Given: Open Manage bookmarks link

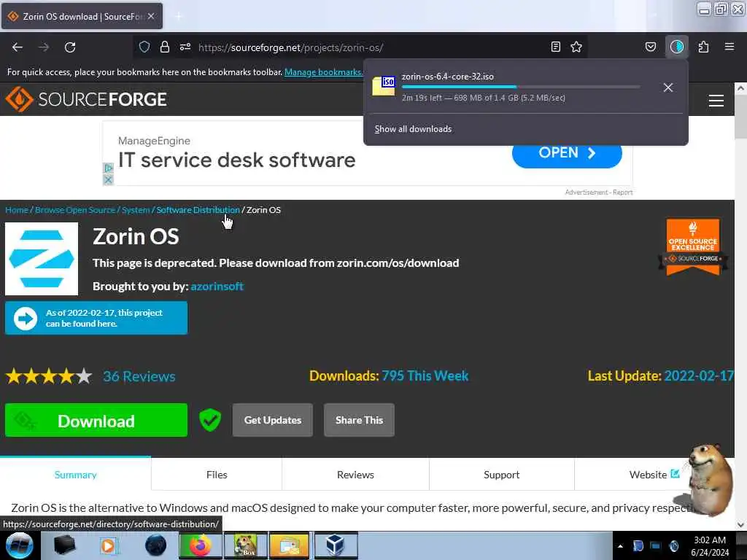Looking at the screenshot, I should [323, 72].
